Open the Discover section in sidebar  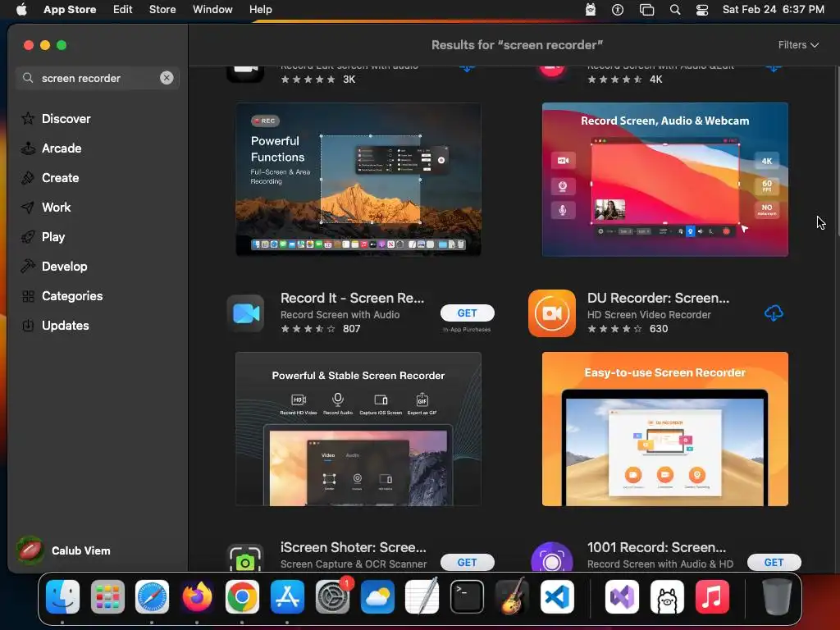[66, 119]
